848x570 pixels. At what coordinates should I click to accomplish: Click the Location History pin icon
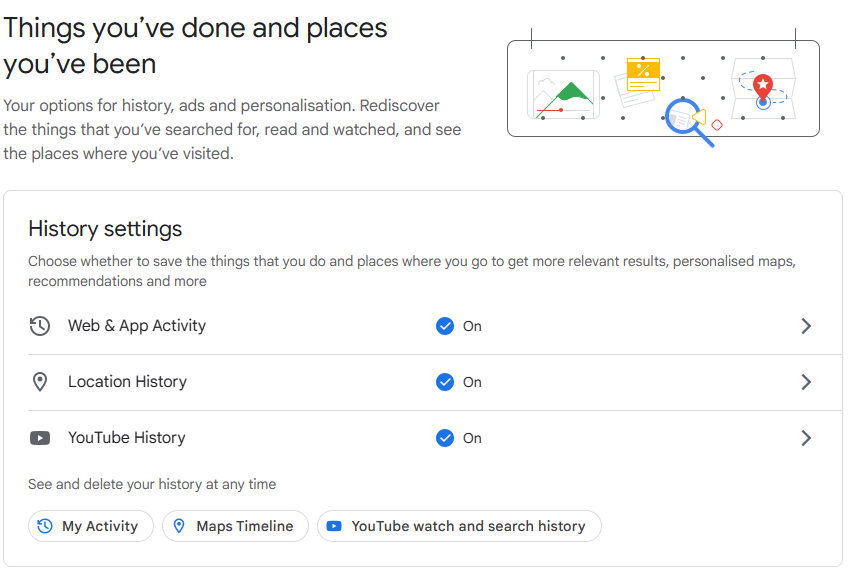click(39, 382)
